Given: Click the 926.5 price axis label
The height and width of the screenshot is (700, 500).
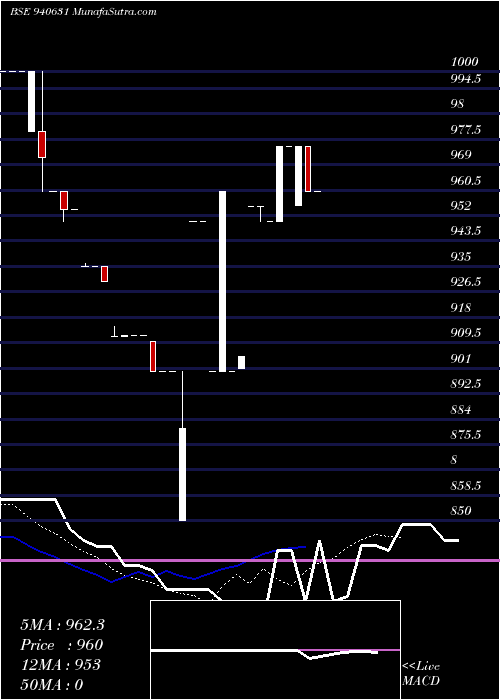Looking at the screenshot, I should point(466,282).
